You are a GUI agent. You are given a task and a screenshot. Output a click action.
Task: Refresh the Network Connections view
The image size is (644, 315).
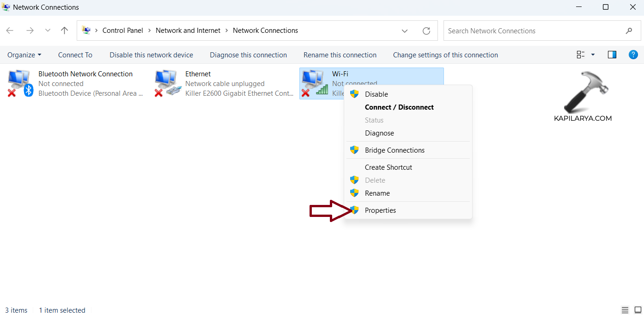426,31
